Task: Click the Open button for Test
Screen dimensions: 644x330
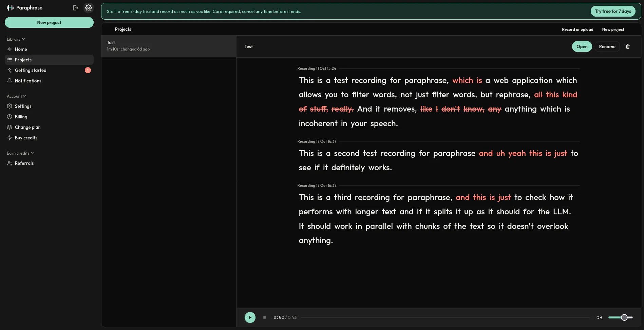Action: click(x=582, y=46)
